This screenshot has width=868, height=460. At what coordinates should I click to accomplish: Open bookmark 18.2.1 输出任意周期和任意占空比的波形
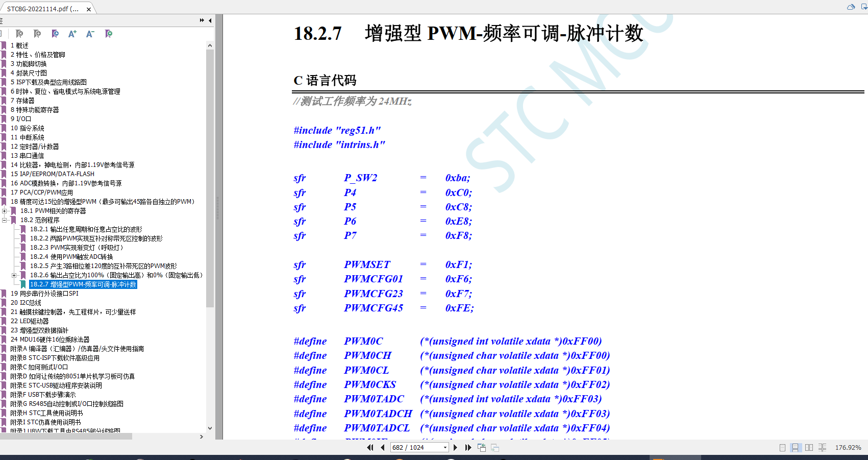click(86, 229)
